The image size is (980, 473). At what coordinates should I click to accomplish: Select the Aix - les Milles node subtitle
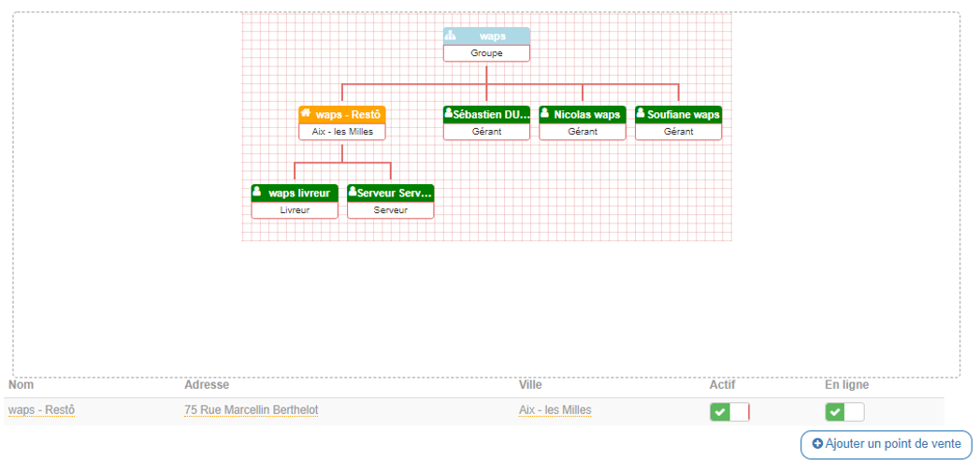pos(342,132)
